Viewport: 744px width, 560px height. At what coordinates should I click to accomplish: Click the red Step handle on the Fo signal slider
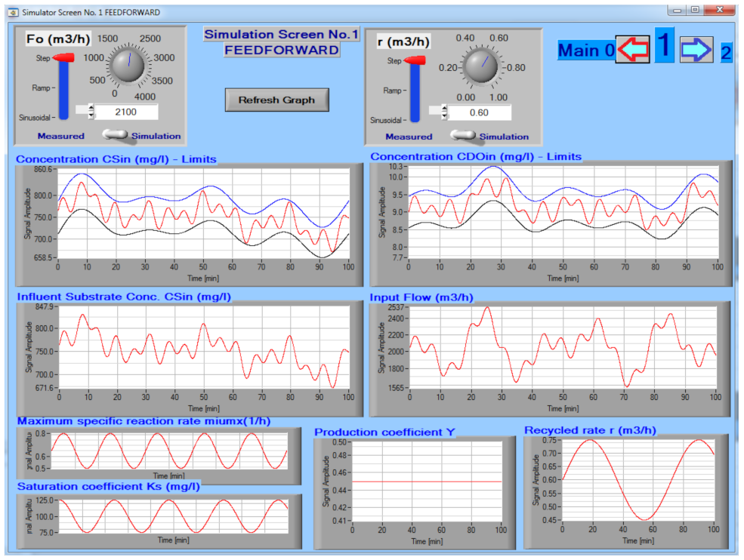point(63,58)
